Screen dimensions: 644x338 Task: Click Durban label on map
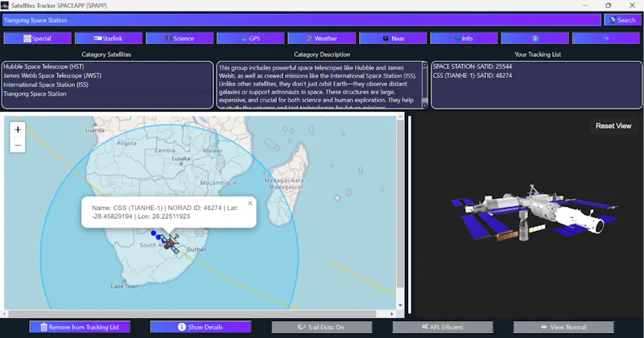point(196,249)
